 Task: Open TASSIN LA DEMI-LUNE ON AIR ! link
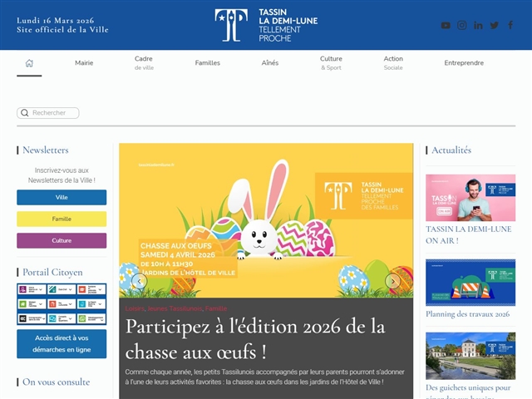pos(468,234)
